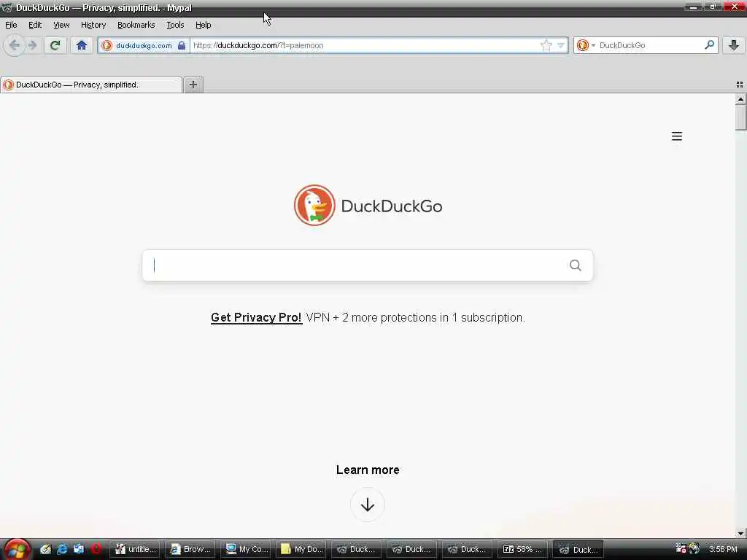Bookmark this page with the star
The width and height of the screenshot is (747, 560).
point(546,45)
